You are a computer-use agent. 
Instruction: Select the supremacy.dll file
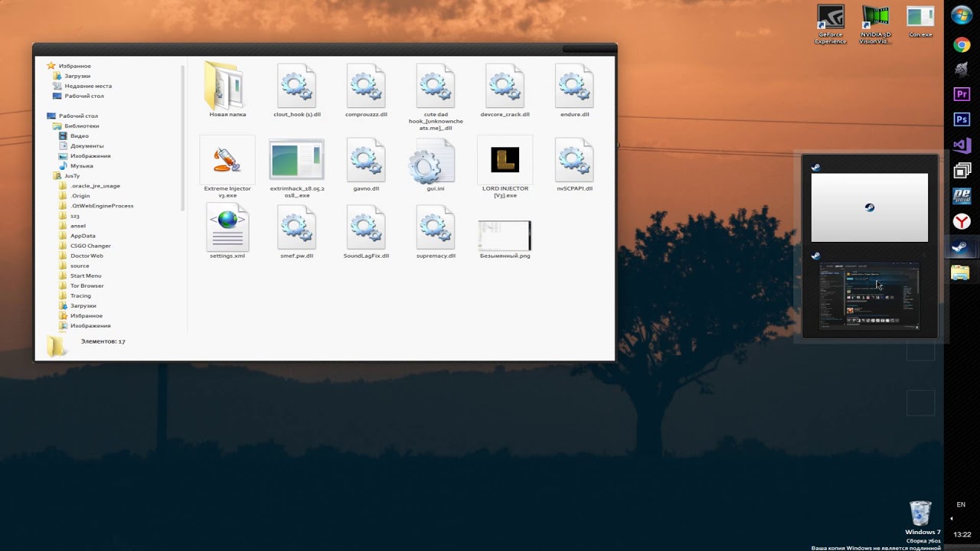click(x=436, y=232)
